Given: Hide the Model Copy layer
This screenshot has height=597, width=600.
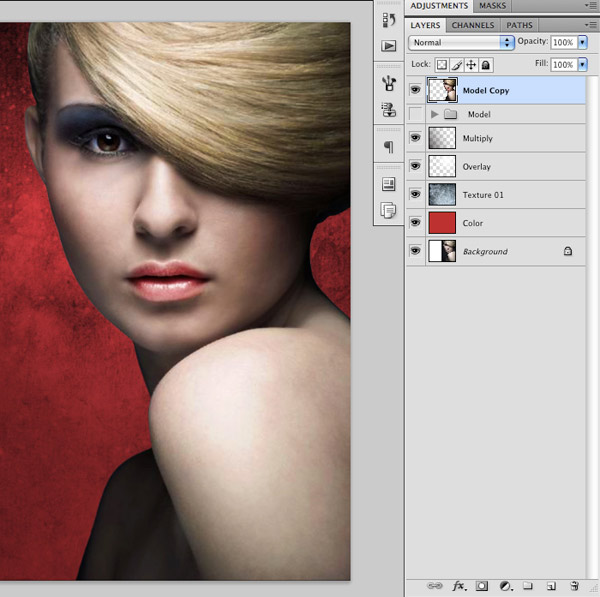Looking at the screenshot, I should pos(415,90).
